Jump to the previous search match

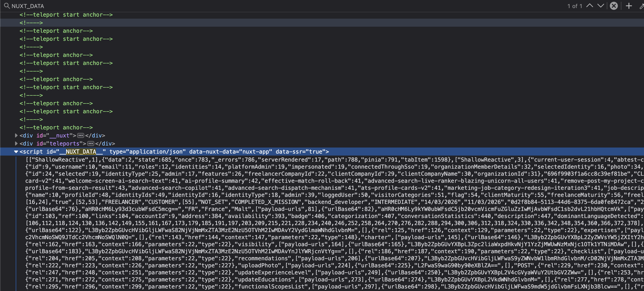pyautogui.click(x=590, y=6)
